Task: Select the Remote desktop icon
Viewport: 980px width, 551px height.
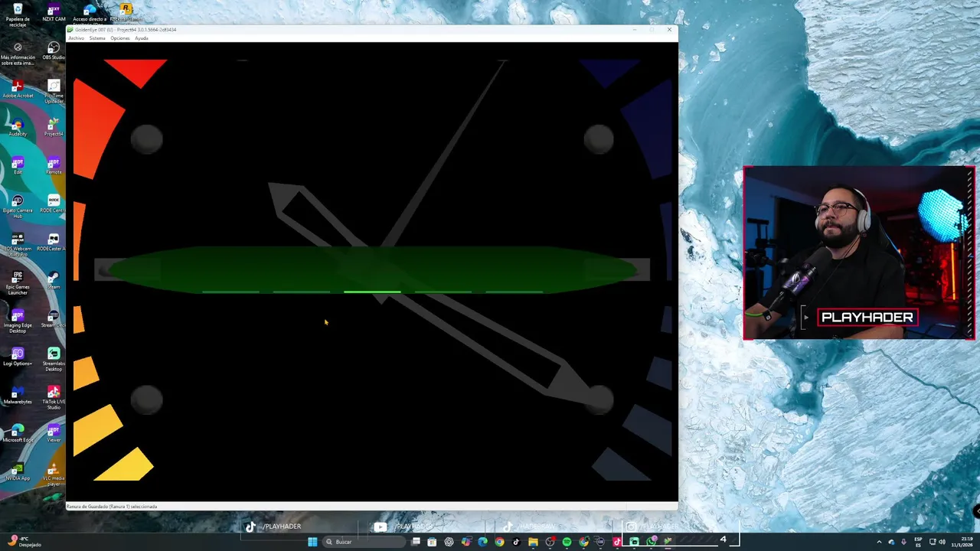Action: coord(54,166)
